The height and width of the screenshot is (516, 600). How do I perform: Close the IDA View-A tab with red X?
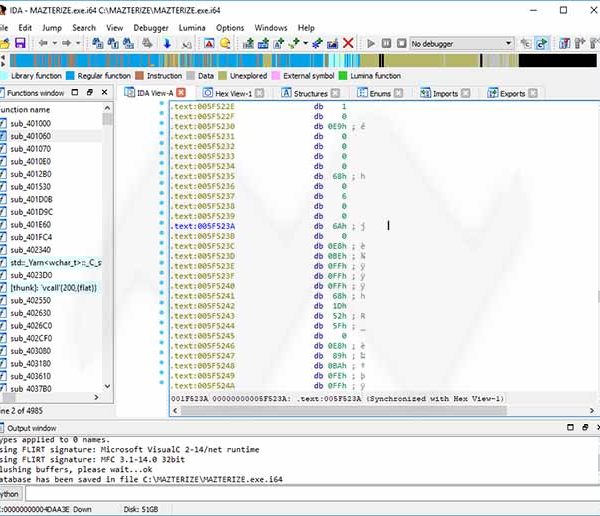point(181,93)
